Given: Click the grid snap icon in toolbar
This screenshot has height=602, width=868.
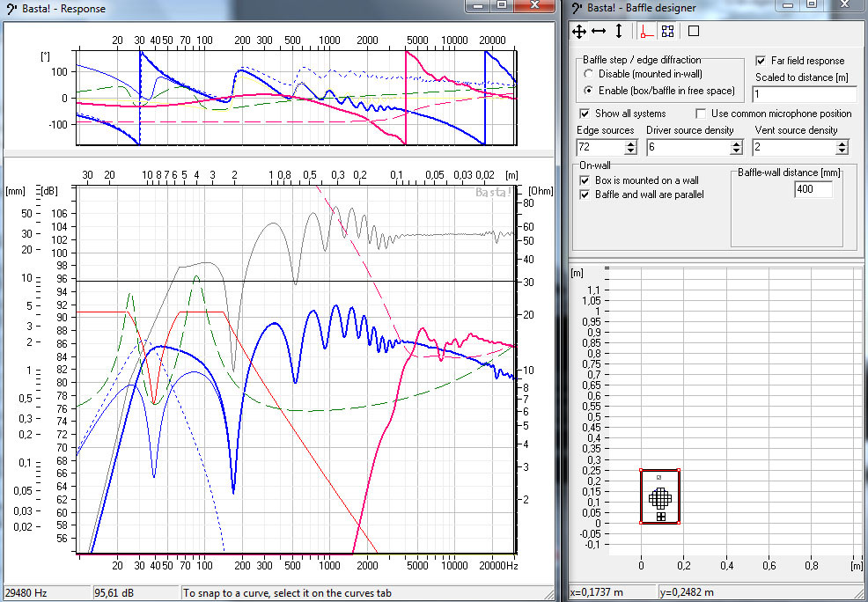Looking at the screenshot, I should click(667, 31).
